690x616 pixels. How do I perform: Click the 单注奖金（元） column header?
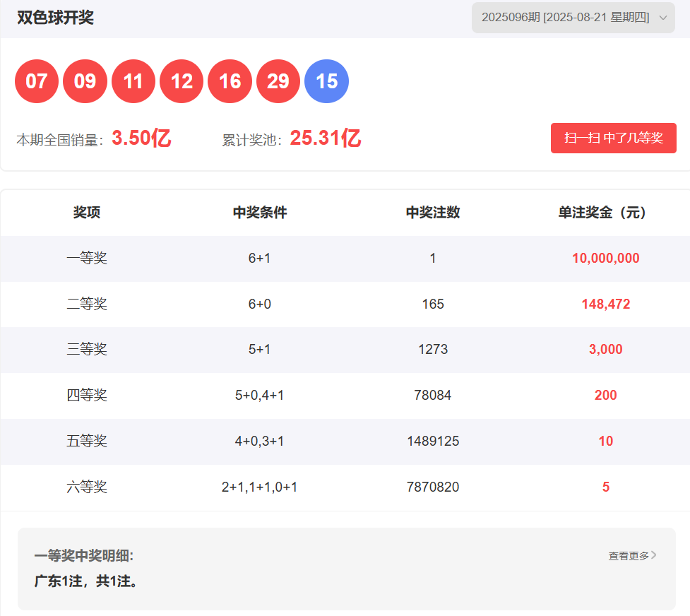point(605,213)
